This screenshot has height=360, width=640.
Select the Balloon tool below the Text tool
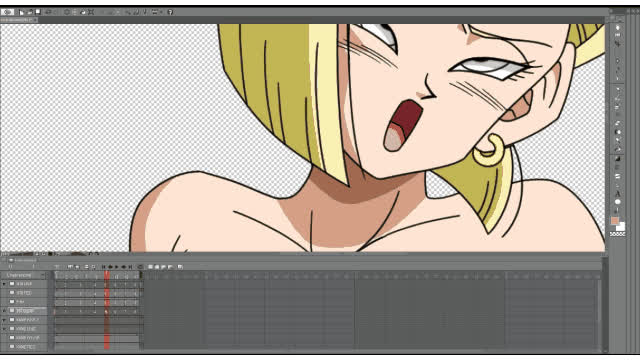point(618,202)
